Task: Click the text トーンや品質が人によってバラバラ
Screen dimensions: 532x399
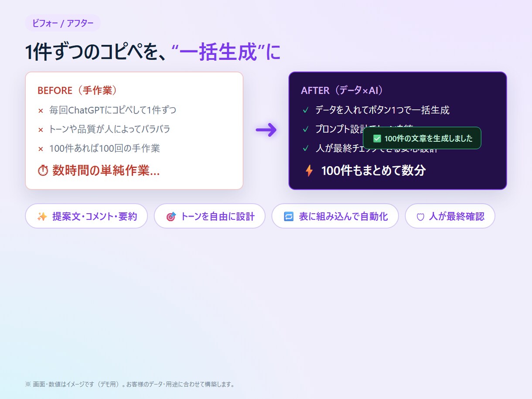Action: coord(109,129)
